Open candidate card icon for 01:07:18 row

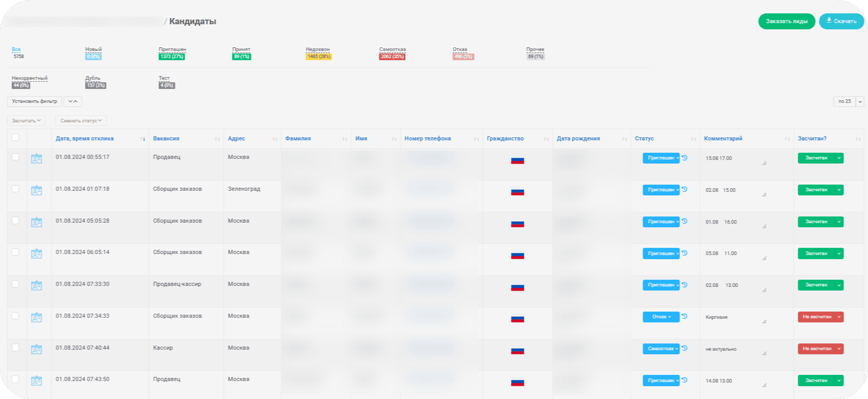(x=36, y=191)
